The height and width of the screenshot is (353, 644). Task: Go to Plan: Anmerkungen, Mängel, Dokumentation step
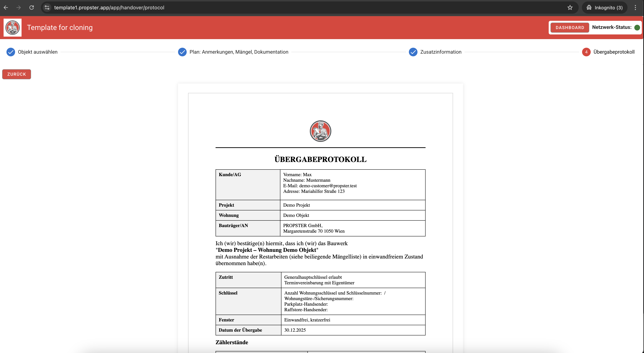pos(239,52)
